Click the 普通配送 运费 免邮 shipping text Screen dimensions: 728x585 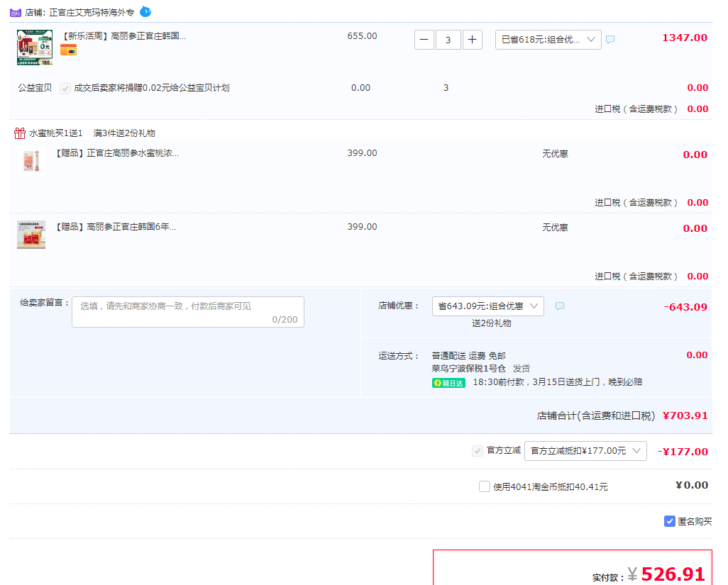click(468, 356)
